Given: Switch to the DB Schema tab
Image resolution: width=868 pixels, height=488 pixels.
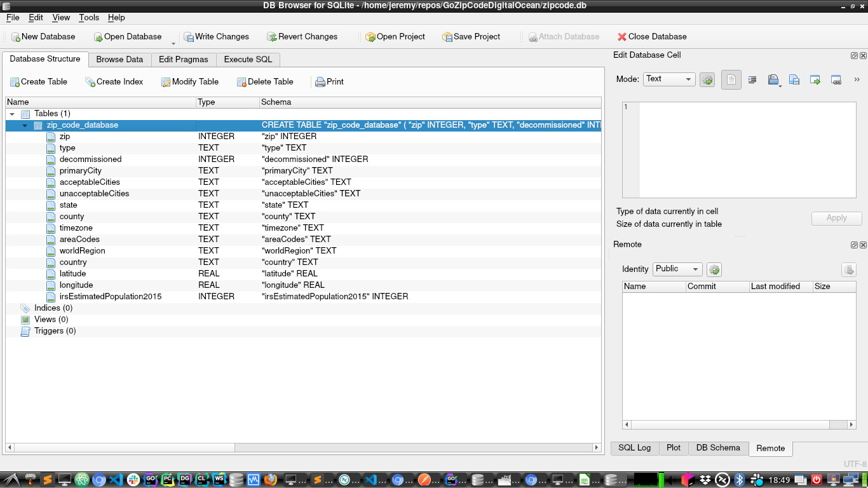Looking at the screenshot, I should 718,448.
